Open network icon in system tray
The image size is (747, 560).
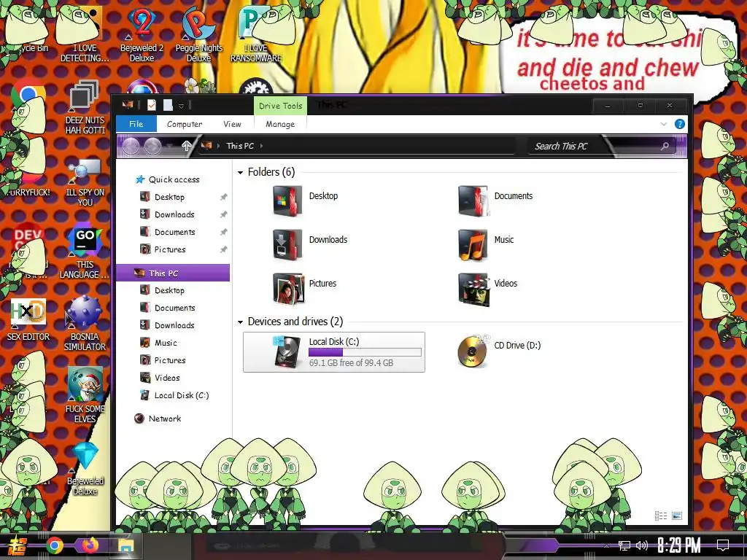tap(624, 545)
